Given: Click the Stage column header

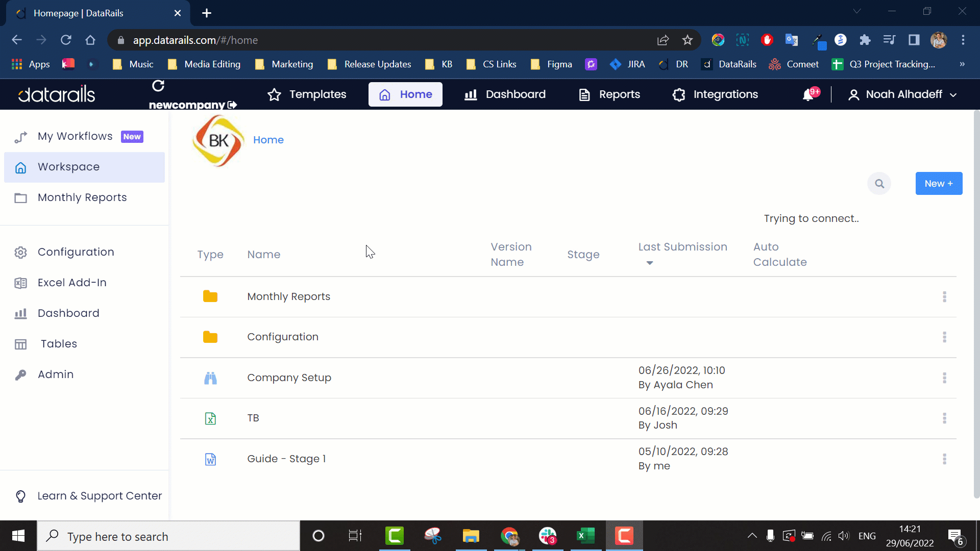Looking at the screenshot, I should (x=583, y=255).
